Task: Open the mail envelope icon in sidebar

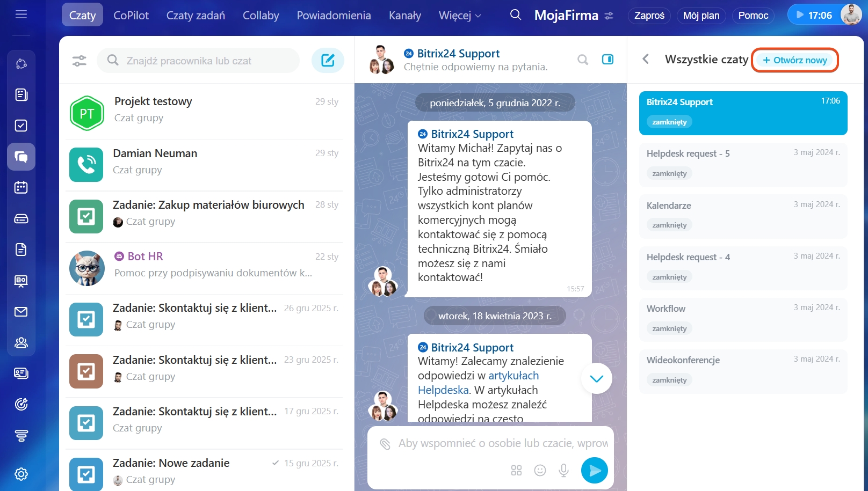Action: click(21, 312)
